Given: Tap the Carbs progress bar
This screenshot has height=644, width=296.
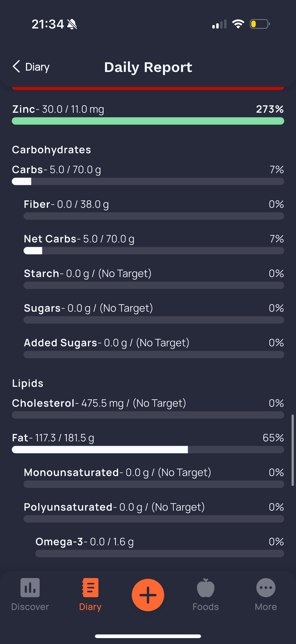Looking at the screenshot, I should 148,182.
